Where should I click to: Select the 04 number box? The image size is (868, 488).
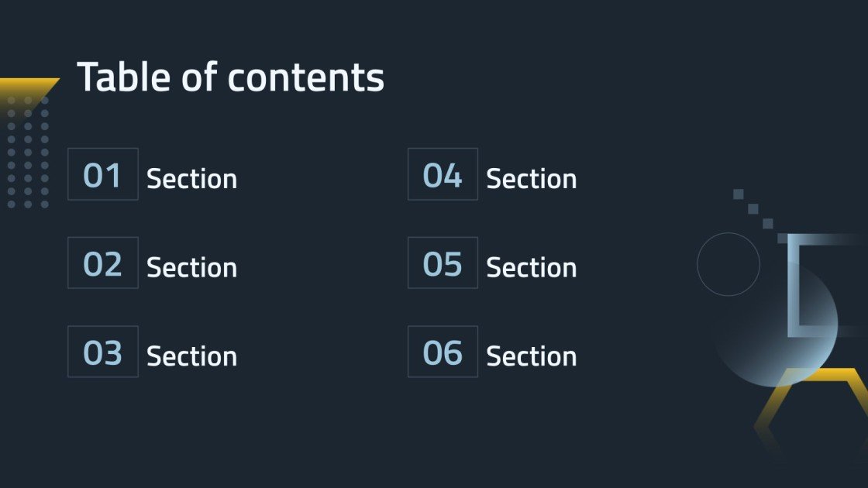point(443,175)
